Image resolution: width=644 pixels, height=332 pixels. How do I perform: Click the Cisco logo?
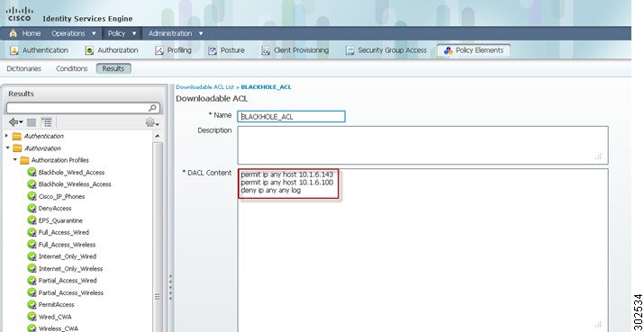[x=19, y=13]
